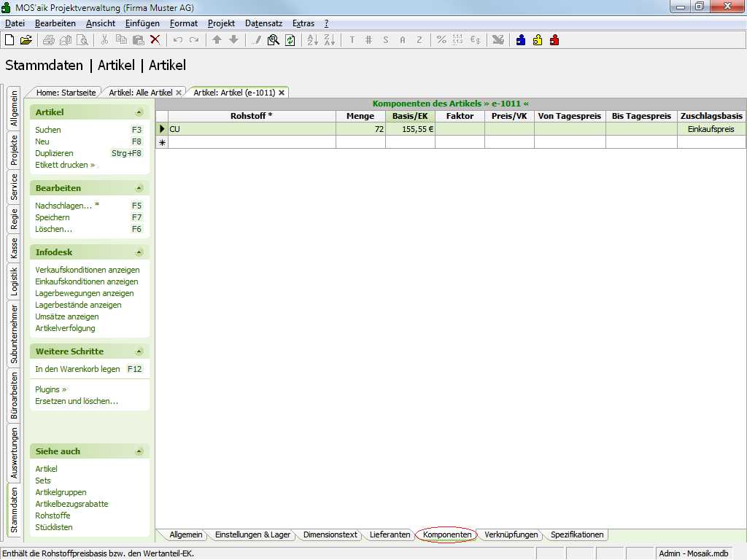Open the Rohstoffe link
Viewport: 747px width, 560px height.
coord(53,516)
